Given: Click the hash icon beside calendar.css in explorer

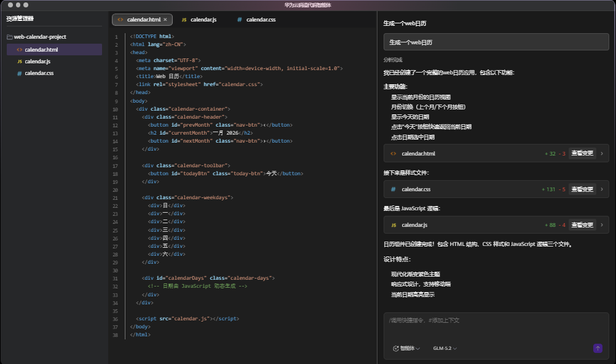Looking at the screenshot, I should [x=19, y=73].
